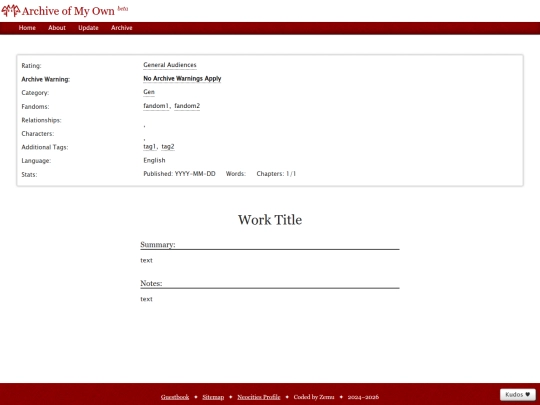Screen dimensions: 540x405
Task: Visit the Guestbook footer link
Action: [175, 397]
